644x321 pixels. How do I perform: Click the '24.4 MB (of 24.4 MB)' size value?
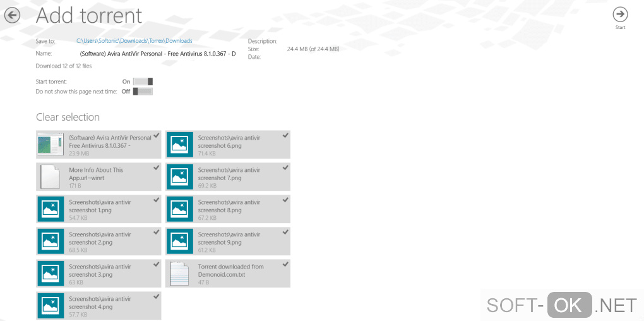tap(313, 49)
